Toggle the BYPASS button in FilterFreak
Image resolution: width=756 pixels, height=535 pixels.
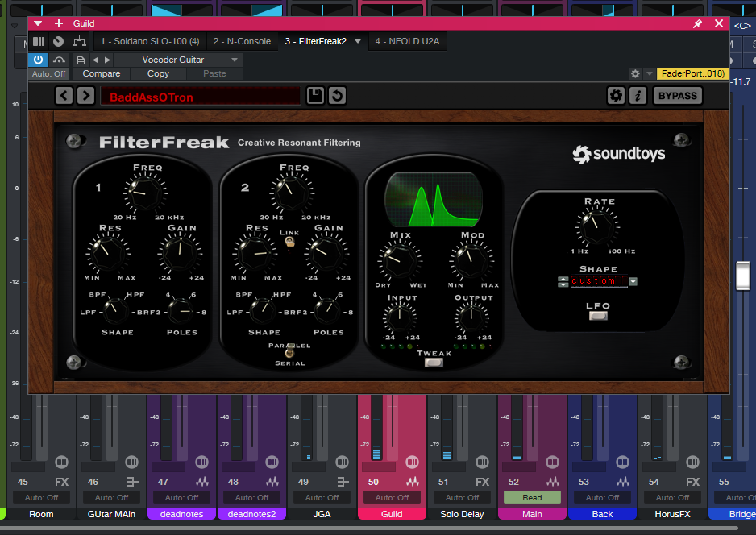tap(677, 95)
